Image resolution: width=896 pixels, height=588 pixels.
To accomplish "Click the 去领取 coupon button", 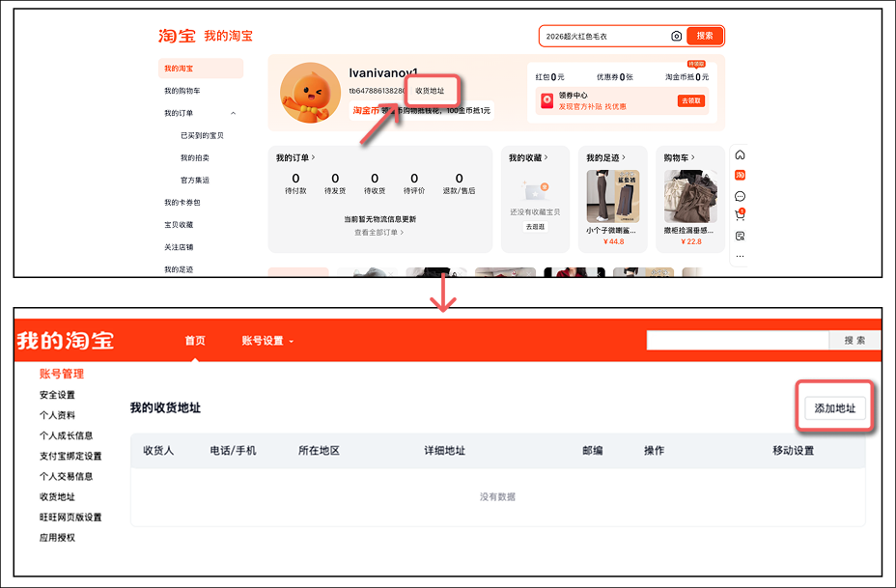I will (691, 100).
